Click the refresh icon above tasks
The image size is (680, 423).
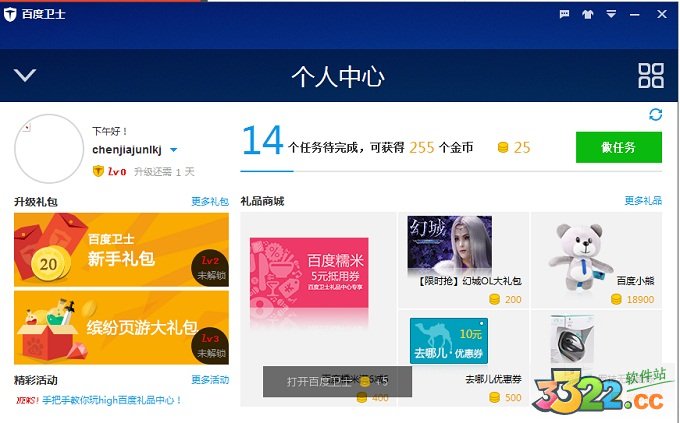[x=655, y=115]
